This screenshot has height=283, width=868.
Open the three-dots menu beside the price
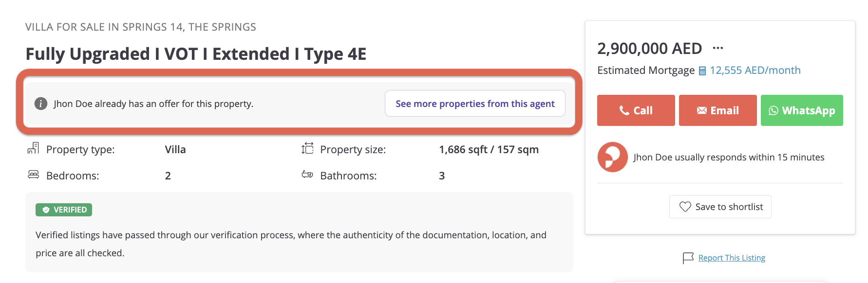717,48
